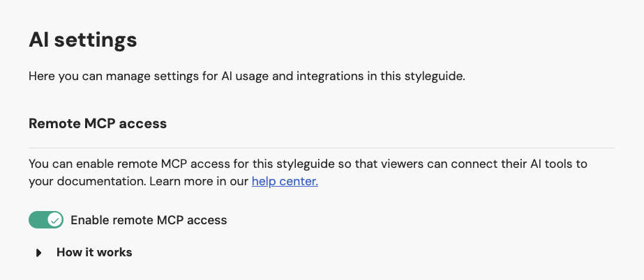Click the divider line under Remote MCP access
Image resolution: width=644 pixels, height=280 pixels.
[x=321, y=148]
